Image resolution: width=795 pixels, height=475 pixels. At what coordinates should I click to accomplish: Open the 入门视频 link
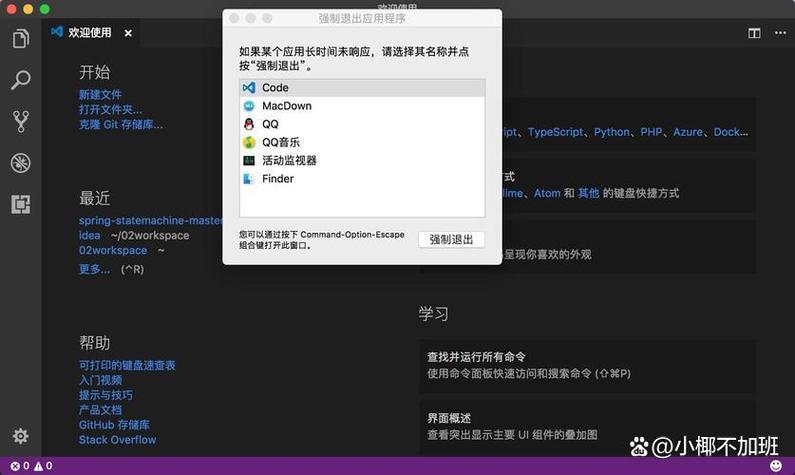click(100, 380)
